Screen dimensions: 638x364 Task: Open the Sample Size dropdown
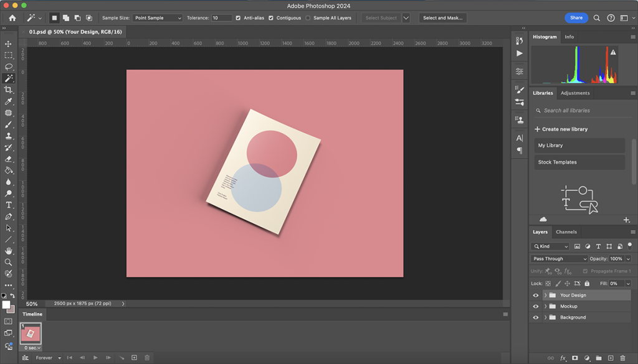coord(158,18)
